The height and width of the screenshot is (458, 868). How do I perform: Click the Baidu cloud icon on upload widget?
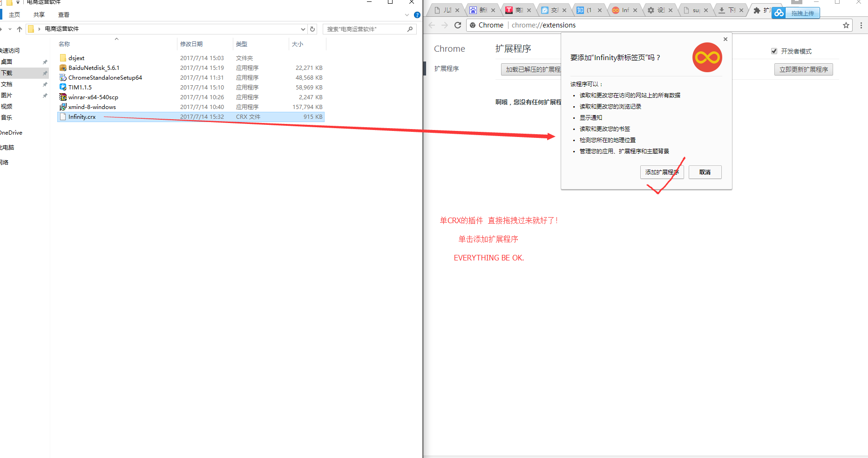779,13
